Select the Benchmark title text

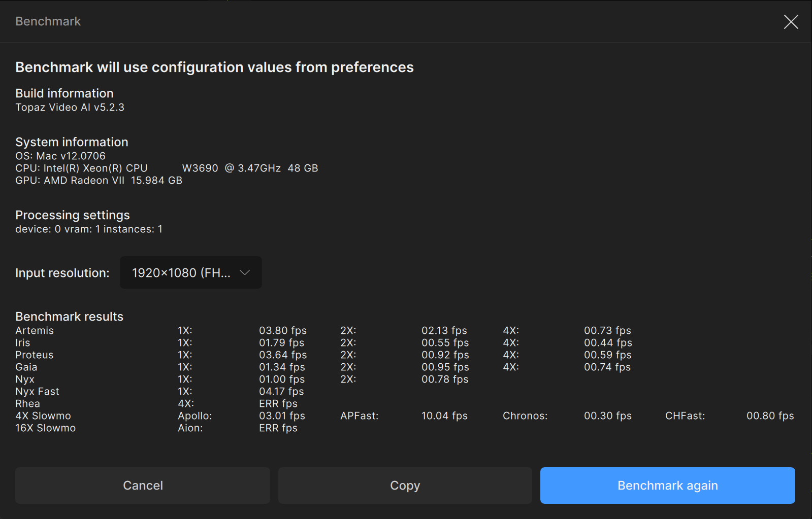pyautogui.click(x=48, y=21)
